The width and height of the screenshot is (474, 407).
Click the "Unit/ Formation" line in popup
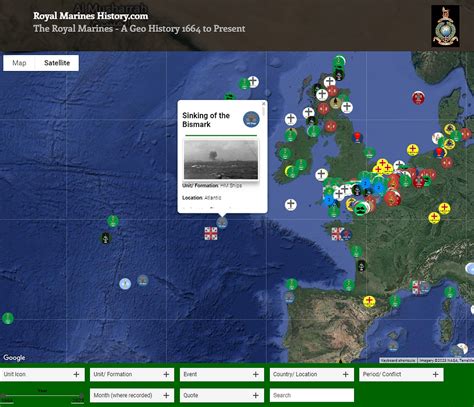click(x=212, y=185)
